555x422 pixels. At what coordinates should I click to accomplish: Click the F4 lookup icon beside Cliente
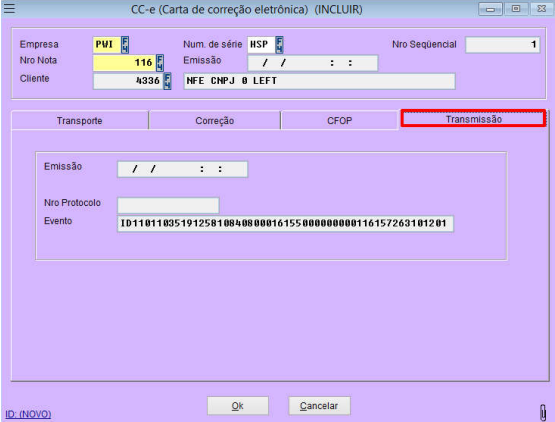point(167,81)
